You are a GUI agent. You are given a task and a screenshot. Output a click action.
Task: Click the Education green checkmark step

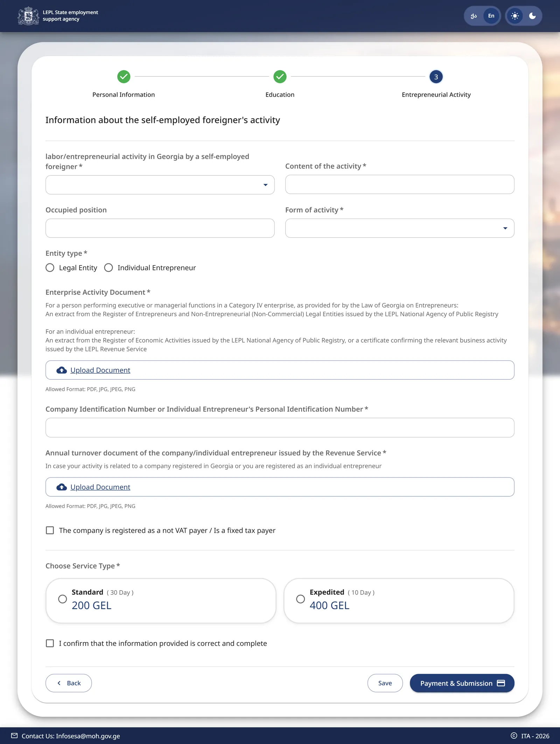click(280, 76)
